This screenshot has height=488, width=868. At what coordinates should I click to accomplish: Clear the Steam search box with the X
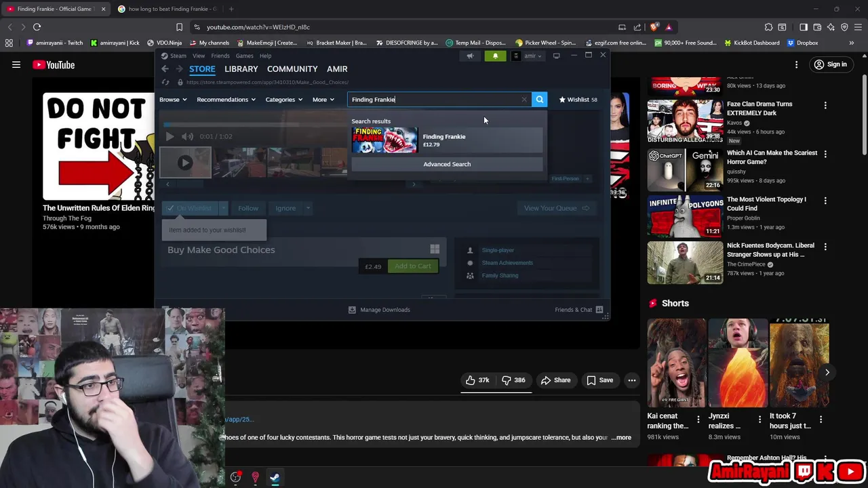(x=524, y=100)
